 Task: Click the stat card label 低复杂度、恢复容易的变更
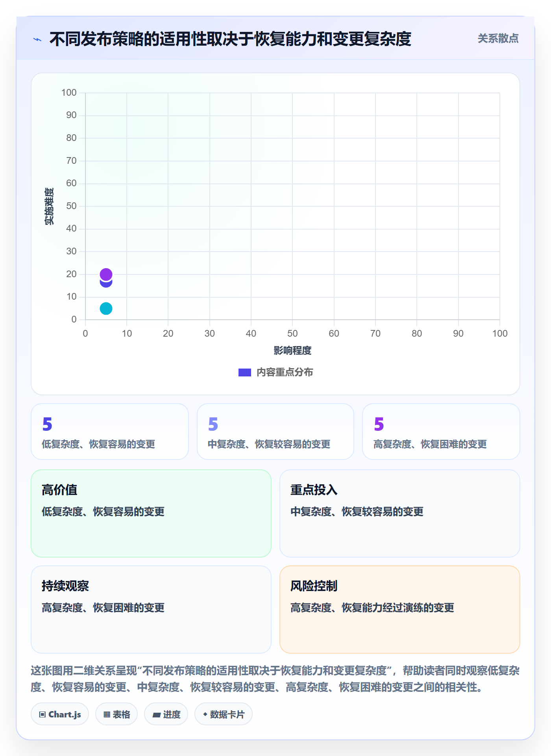[98, 444]
